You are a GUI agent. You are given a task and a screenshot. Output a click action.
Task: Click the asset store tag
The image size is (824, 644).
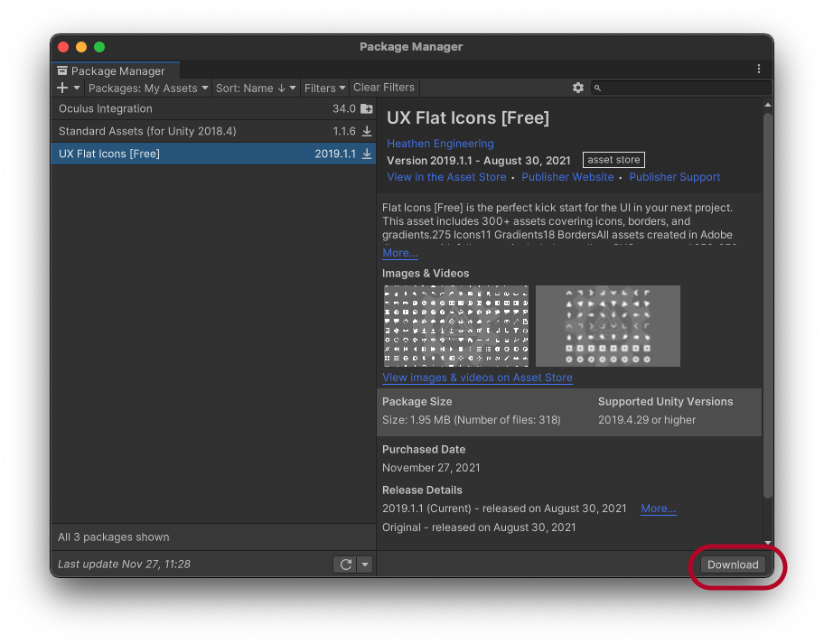click(x=613, y=160)
